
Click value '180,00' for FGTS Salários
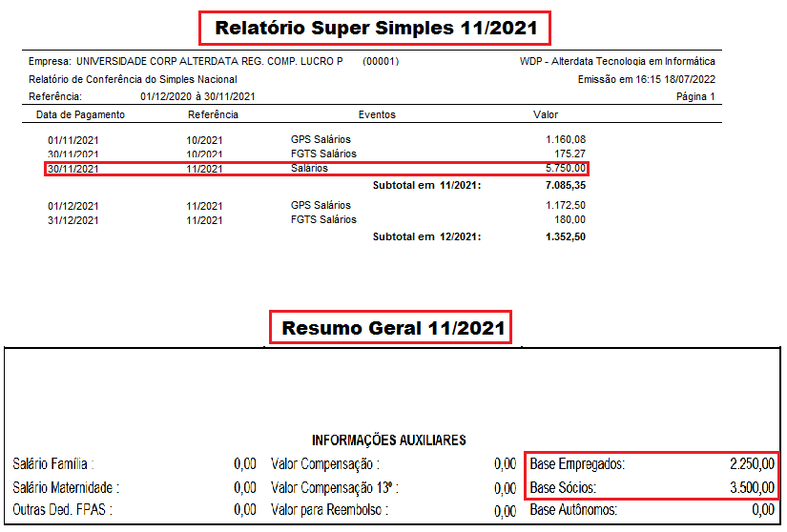point(570,219)
